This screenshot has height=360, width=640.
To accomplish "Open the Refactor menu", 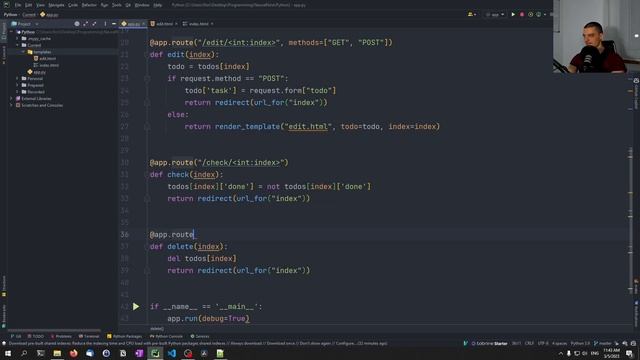I will point(89,5).
